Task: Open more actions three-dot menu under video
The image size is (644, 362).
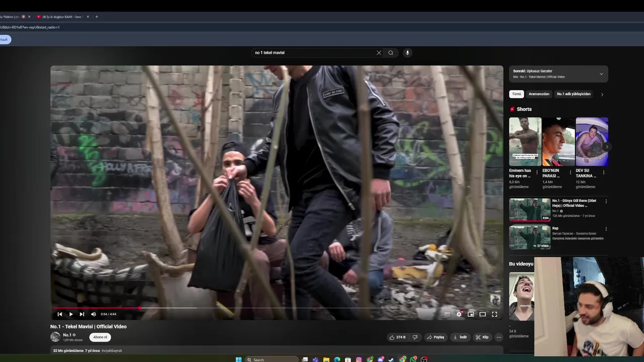Action: [499, 337]
